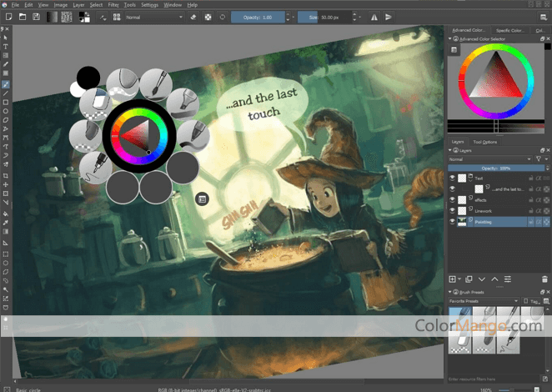The height and width of the screenshot is (392, 552).
Task: Click the Delete Layer trash icon
Action: pyautogui.click(x=543, y=279)
